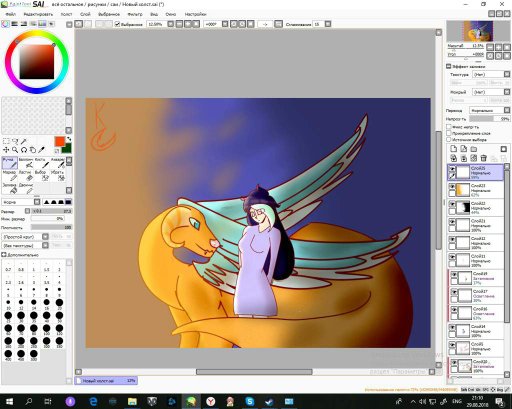Image resolution: width=512 pixels, height=409 pixels.
Task: Click the dark green background color swatch
Action: 67,149
